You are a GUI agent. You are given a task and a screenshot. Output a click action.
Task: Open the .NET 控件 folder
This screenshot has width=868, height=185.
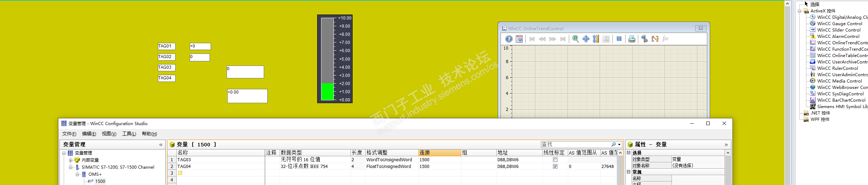click(x=820, y=113)
